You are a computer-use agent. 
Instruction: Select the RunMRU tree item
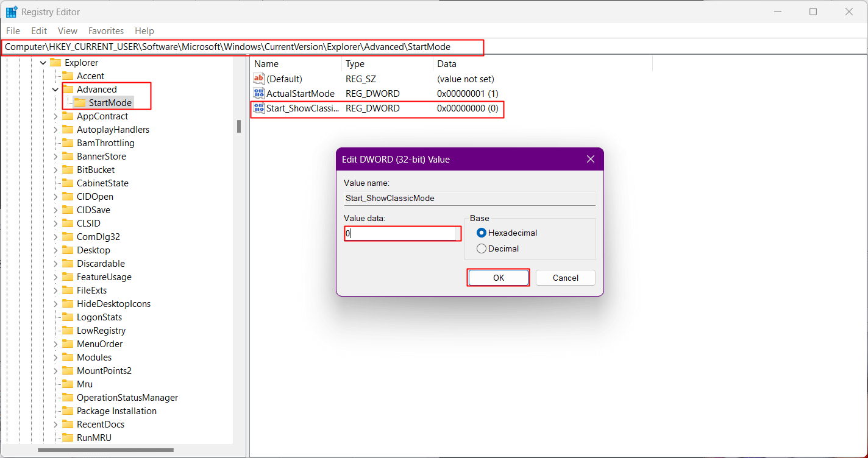coord(94,438)
